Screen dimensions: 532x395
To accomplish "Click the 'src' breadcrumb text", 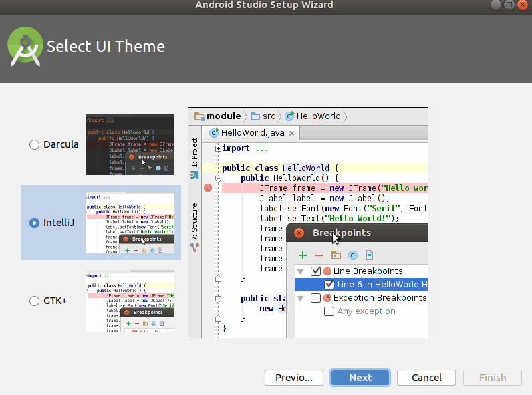I will tap(269, 116).
